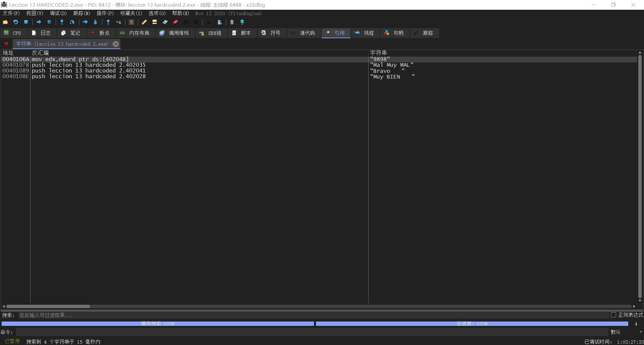Image resolution: width=644 pixels, height=345 pixels.
Task: Click the Trace Over icon
Action: tap(95, 22)
